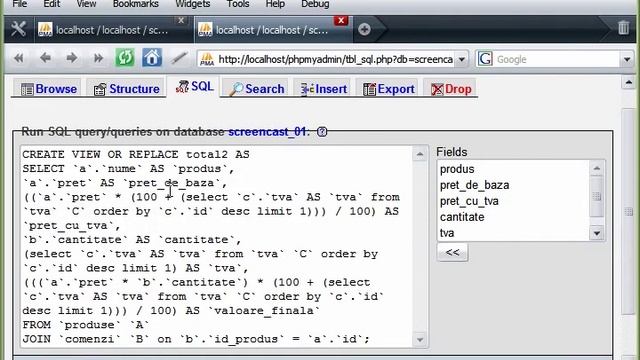Viewport: 640px width, 360px height.
Task: Open the Export tab
Action: coord(389,89)
